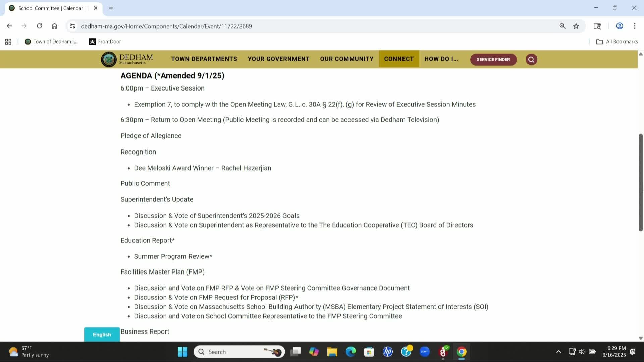Open the Chrome three-dot menu

635,26
